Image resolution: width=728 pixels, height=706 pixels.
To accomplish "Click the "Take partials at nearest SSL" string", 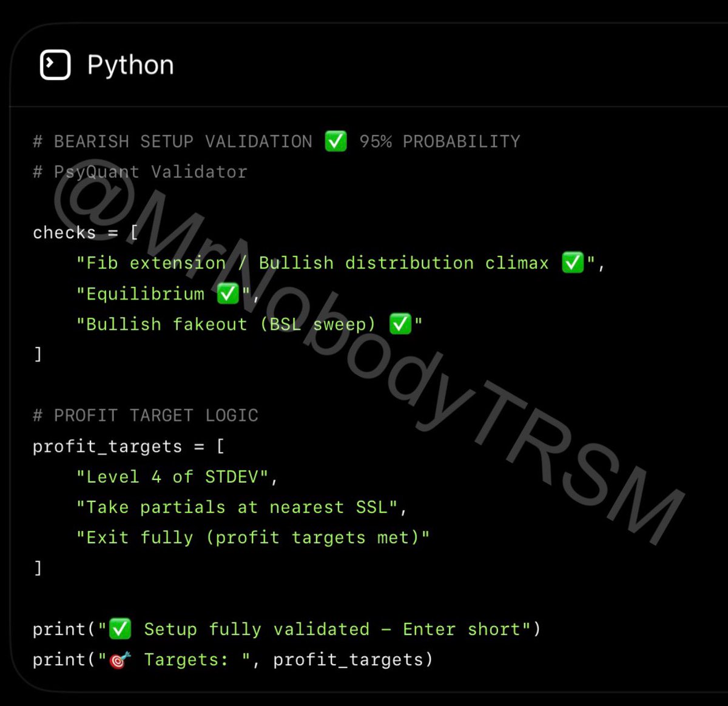I will [x=237, y=507].
